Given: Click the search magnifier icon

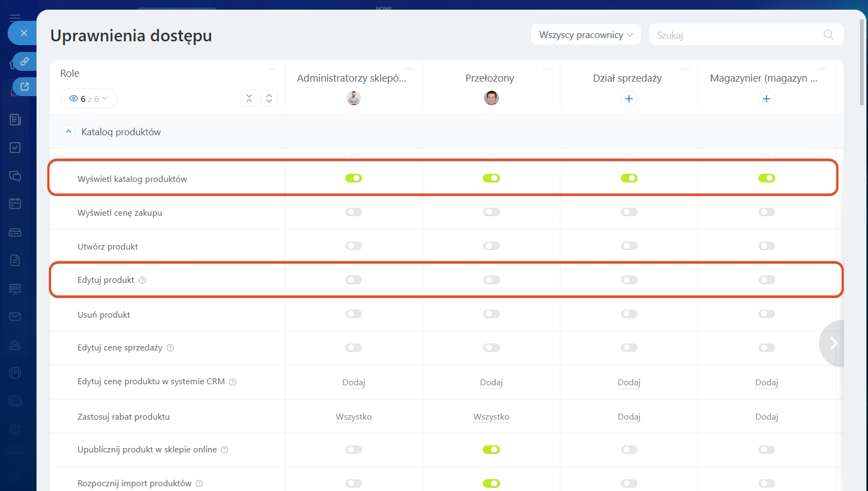Looking at the screenshot, I should [828, 35].
